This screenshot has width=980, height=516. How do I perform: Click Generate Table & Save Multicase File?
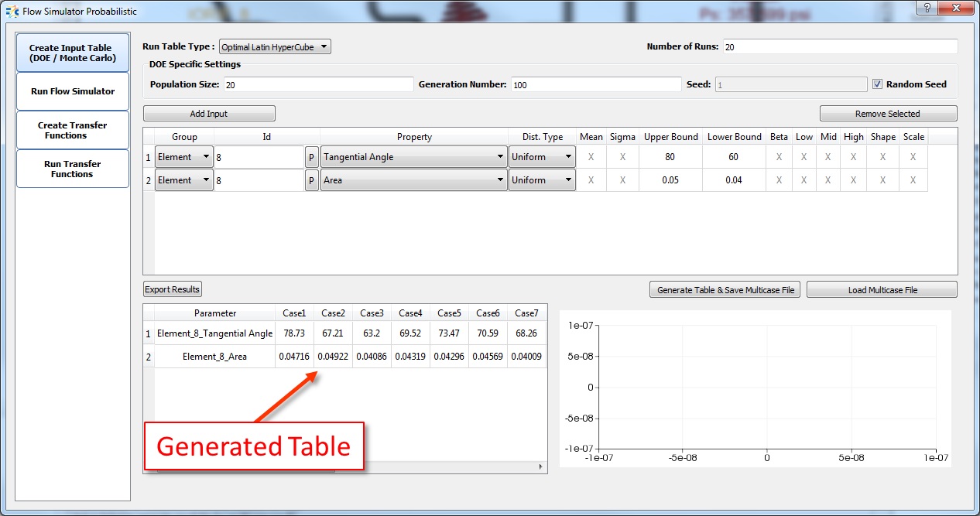pos(725,290)
